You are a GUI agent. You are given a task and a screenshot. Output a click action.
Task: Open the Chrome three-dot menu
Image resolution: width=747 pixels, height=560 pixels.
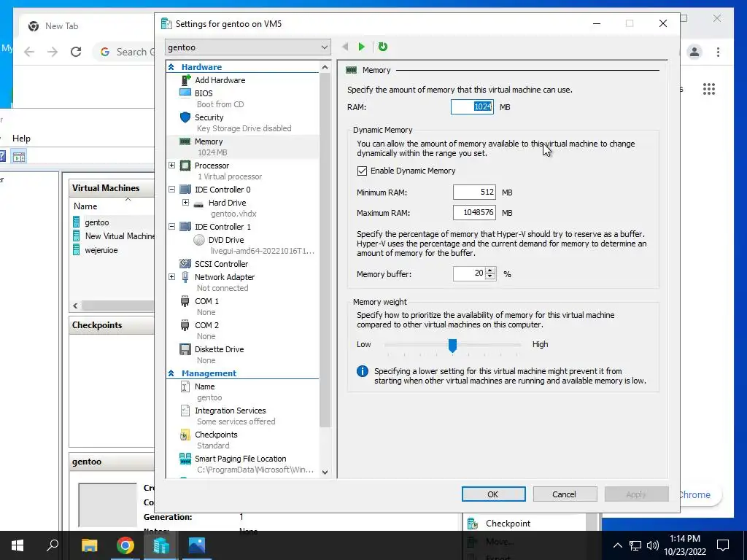click(718, 52)
